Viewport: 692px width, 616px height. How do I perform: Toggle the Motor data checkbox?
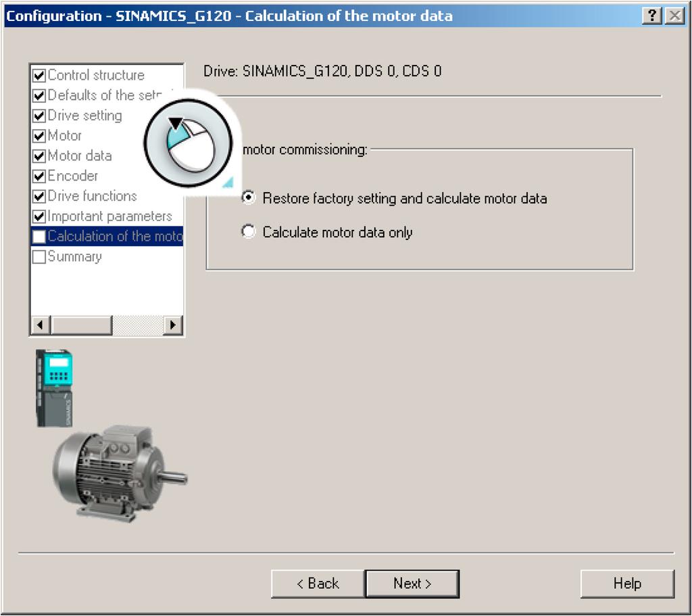[39, 156]
